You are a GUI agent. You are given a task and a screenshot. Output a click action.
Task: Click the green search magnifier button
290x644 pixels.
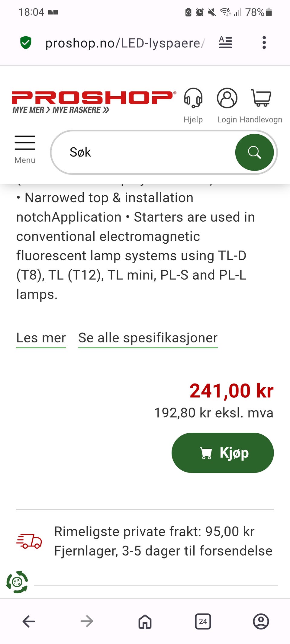[254, 152]
